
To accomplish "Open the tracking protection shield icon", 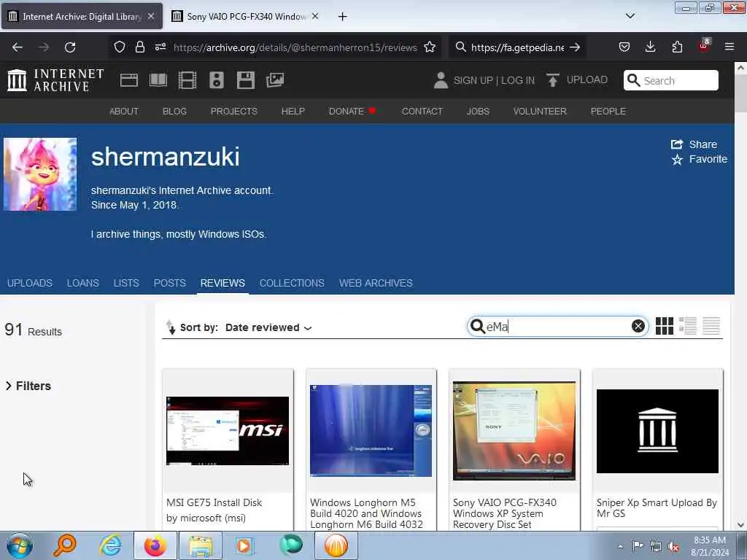I will [120, 47].
